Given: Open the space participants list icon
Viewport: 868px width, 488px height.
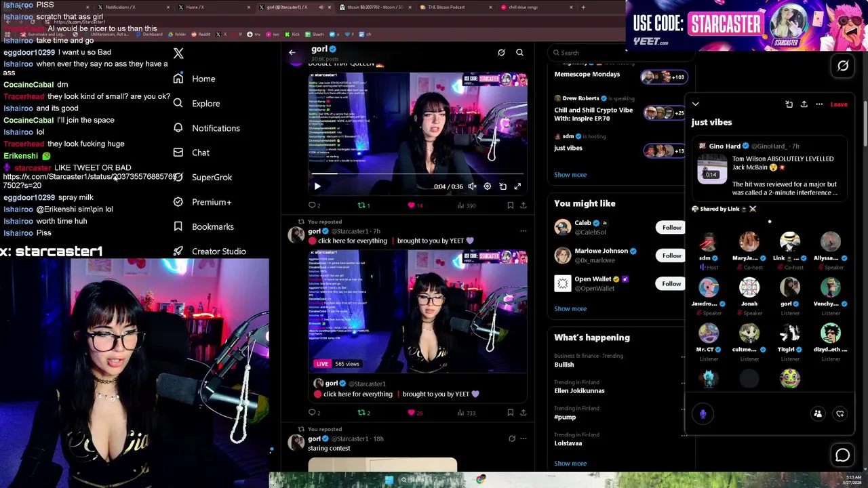Looking at the screenshot, I should point(818,413).
